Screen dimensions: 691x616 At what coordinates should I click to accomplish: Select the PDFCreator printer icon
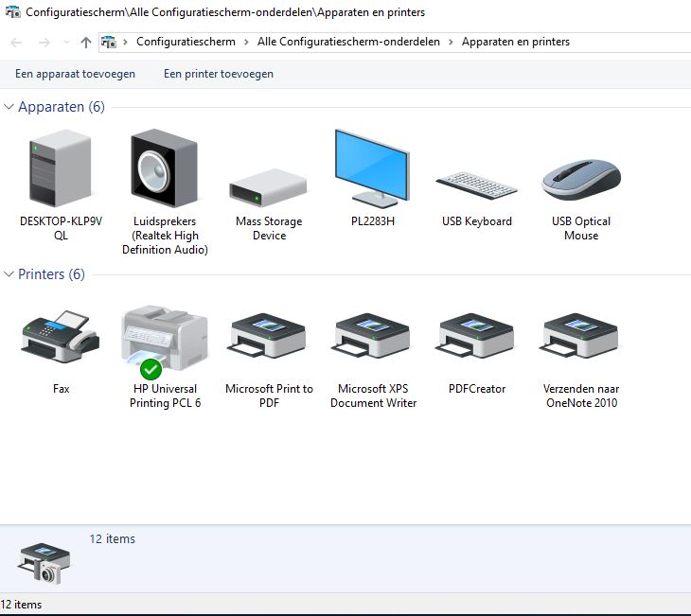(x=476, y=335)
